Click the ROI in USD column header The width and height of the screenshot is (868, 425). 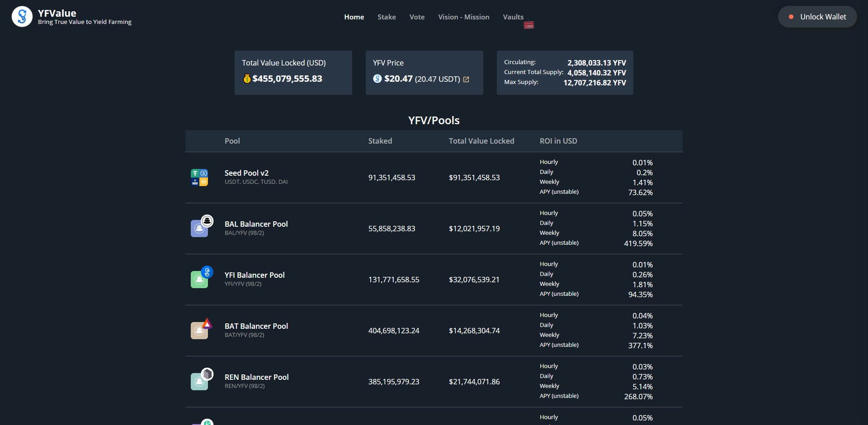tap(558, 141)
